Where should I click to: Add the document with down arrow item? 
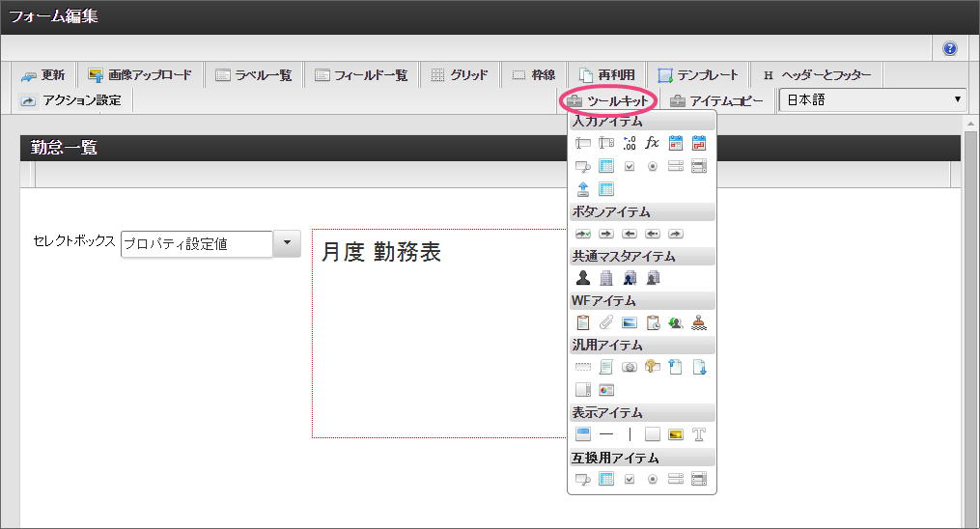(699, 367)
